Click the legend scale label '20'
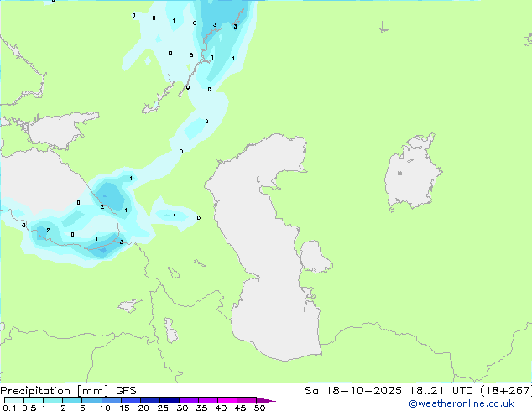The height and width of the screenshot is (411, 532). pos(143,408)
